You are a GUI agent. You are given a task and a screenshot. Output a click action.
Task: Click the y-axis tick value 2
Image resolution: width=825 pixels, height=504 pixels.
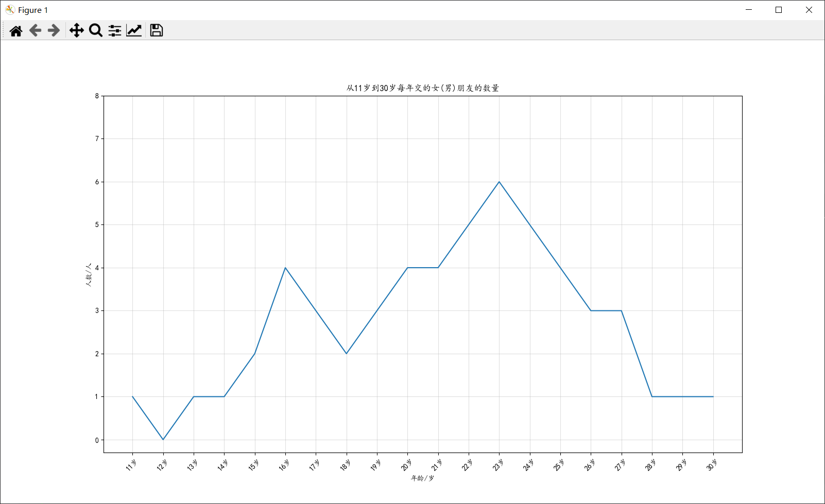[x=97, y=354]
